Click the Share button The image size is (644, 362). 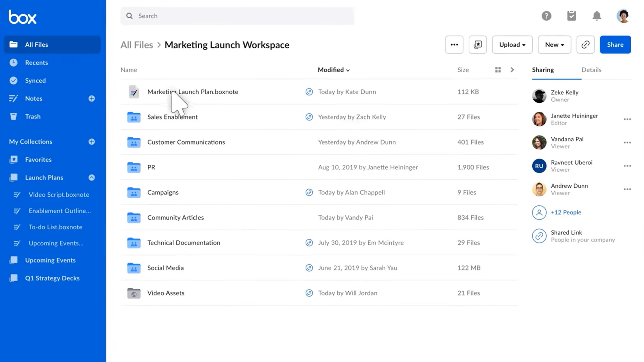[x=615, y=44]
